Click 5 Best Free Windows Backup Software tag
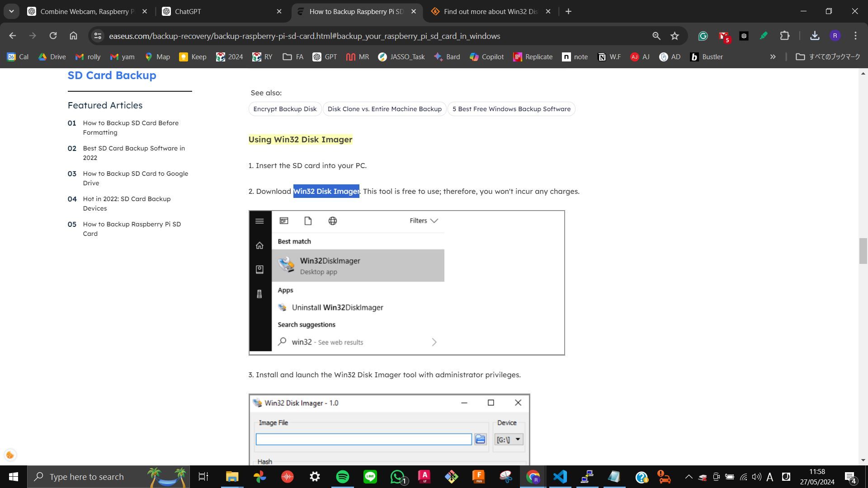868x488 pixels. click(x=511, y=109)
